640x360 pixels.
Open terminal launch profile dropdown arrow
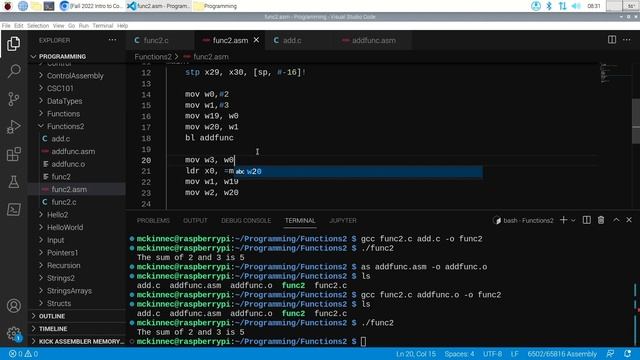point(573,220)
